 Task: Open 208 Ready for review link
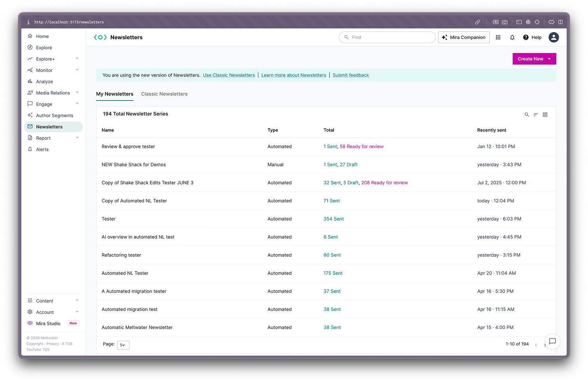tap(384, 183)
